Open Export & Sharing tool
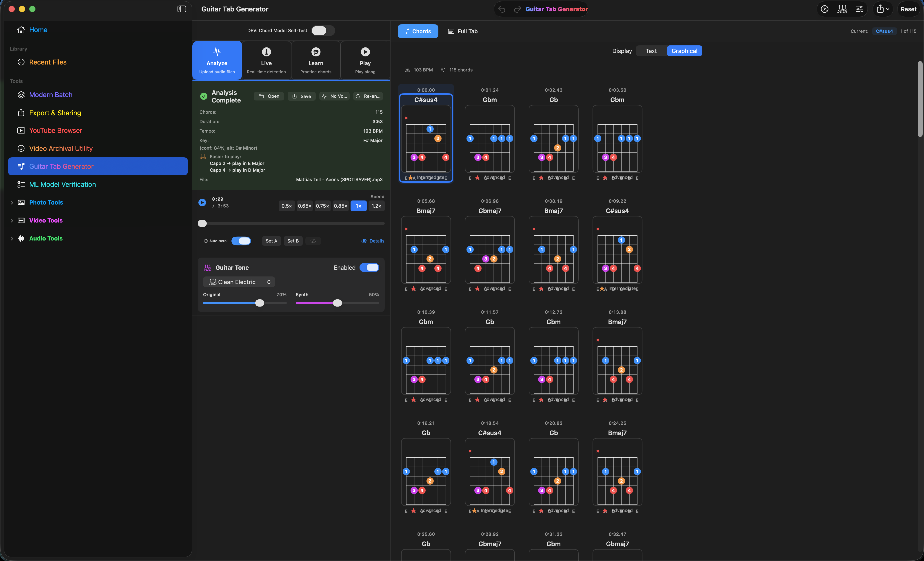This screenshot has height=561, width=924. click(x=98, y=113)
